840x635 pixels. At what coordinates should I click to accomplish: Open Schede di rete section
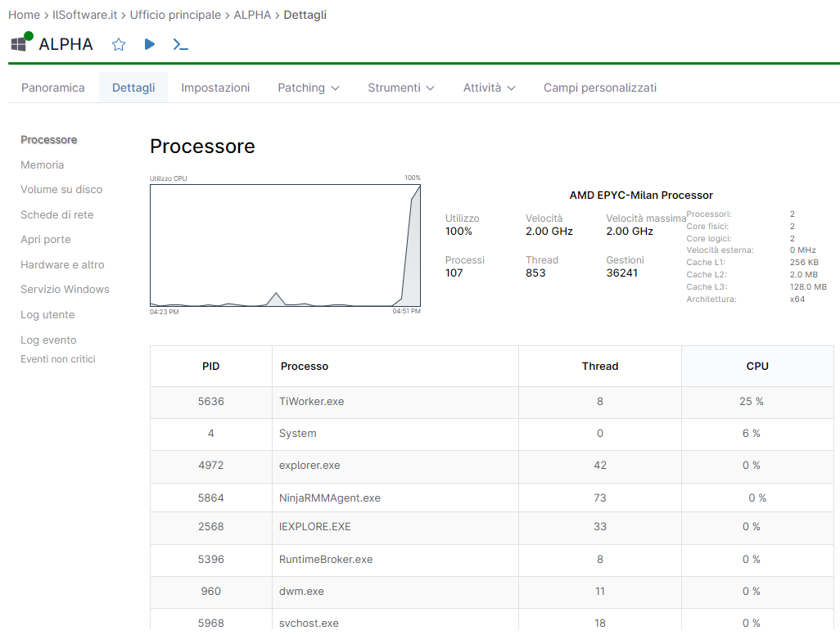click(56, 214)
